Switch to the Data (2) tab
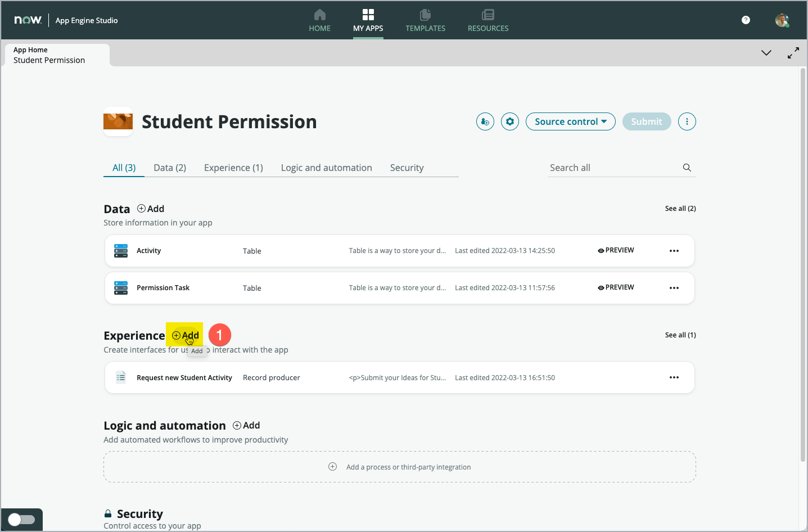Screen dimensions: 808x532 click(x=170, y=168)
